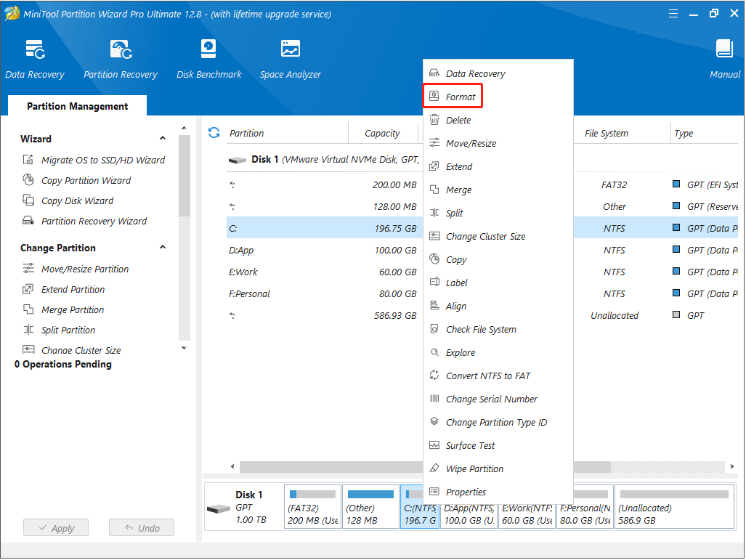Refresh the partition list

pos(214,133)
